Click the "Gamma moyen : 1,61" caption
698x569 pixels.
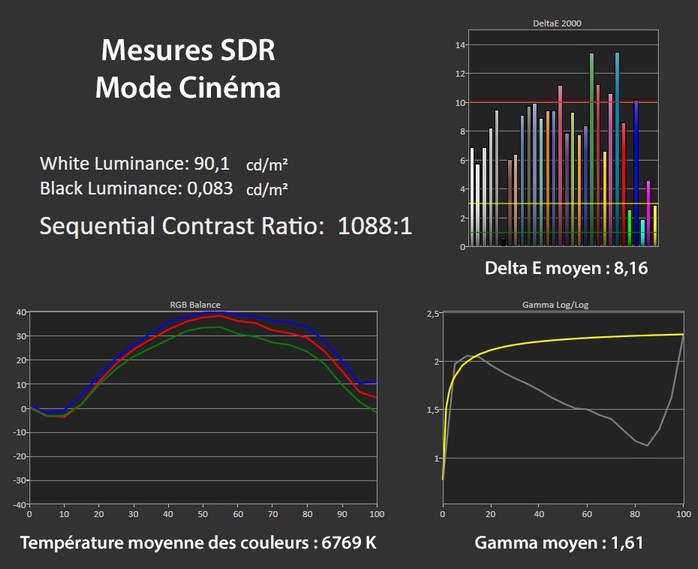559,543
